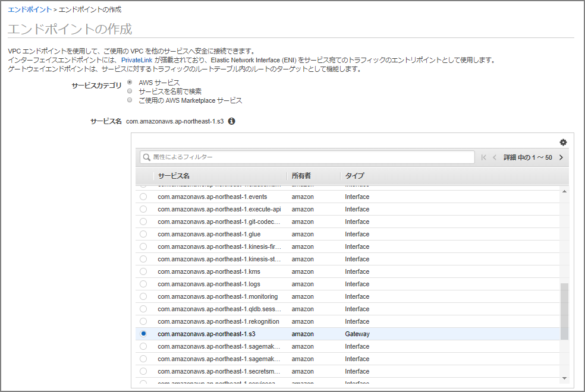Viewport: 585px width, 392px height.
Task: Select the AWS サービス radio button
Action: pos(129,82)
